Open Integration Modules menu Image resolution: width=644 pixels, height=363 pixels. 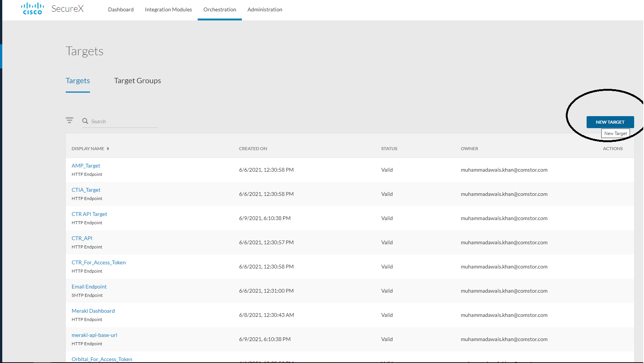[169, 9]
